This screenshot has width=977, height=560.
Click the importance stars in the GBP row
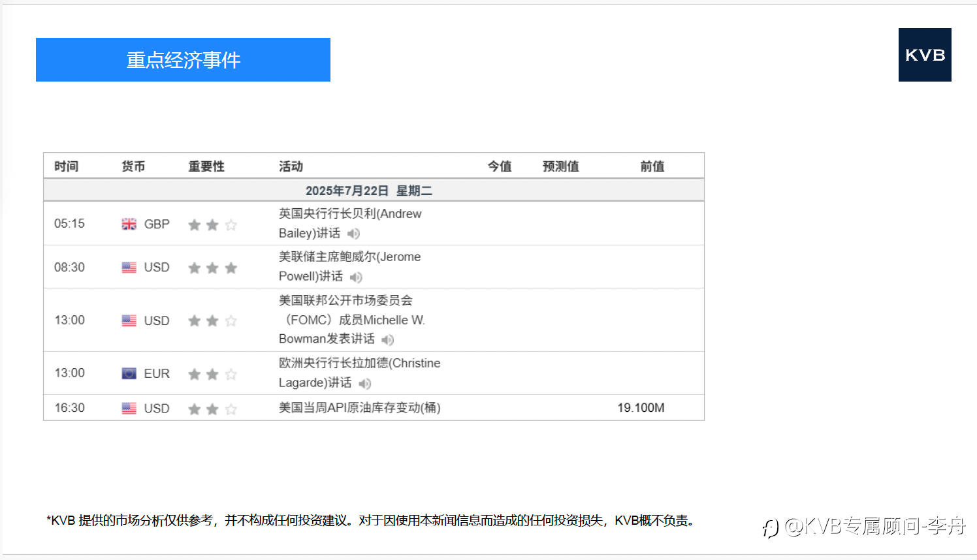coord(212,225)
